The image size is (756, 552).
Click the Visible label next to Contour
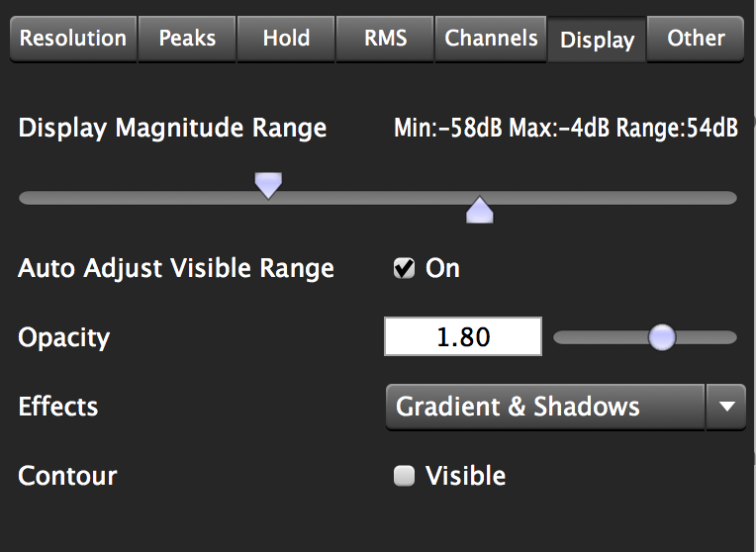pos(466,476)
